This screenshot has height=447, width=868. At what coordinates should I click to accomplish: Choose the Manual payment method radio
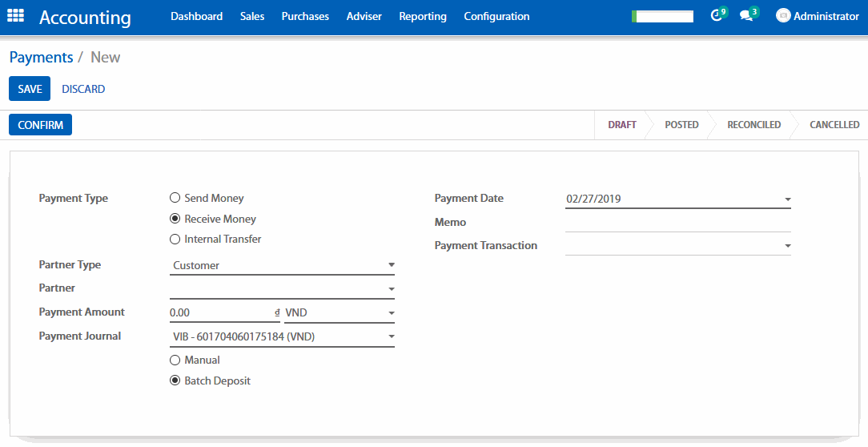pyautogui.click(x=175, y=360)
